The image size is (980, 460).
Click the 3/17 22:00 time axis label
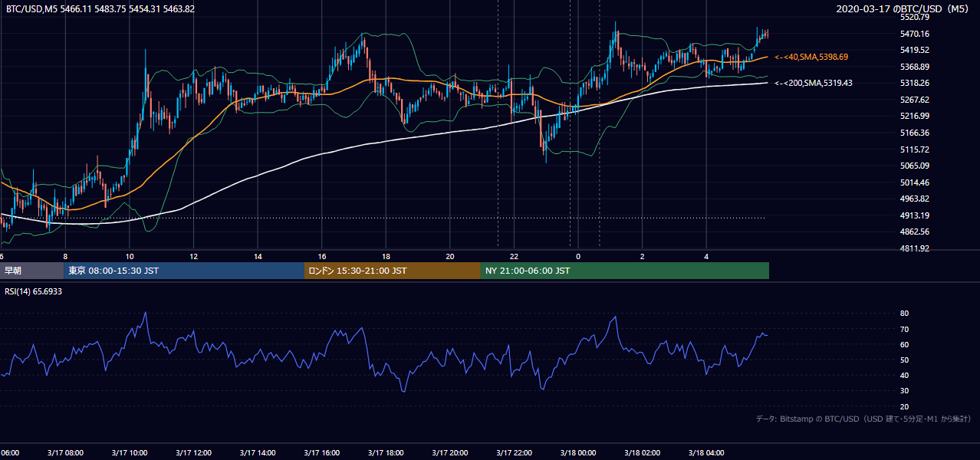[x=515, y=452]
